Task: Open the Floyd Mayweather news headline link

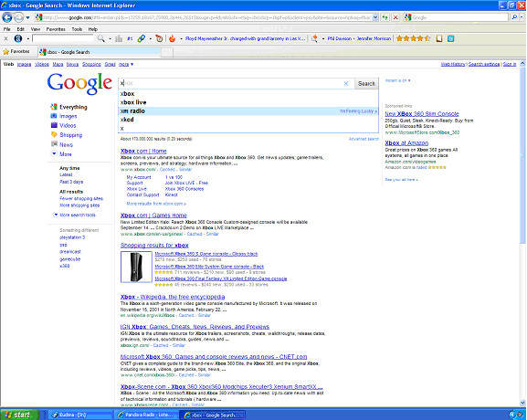Action: tap(246, 38)
